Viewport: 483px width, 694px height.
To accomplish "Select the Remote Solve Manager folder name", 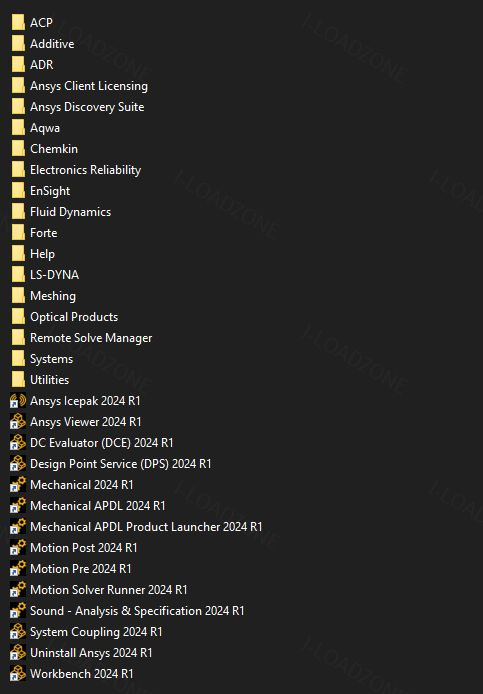I will coord(91,338).
